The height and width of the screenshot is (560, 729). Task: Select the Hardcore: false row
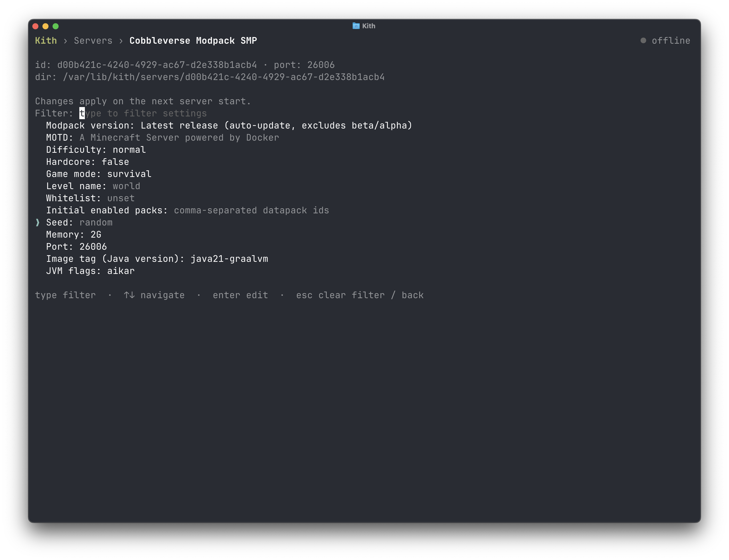point(87,162)
